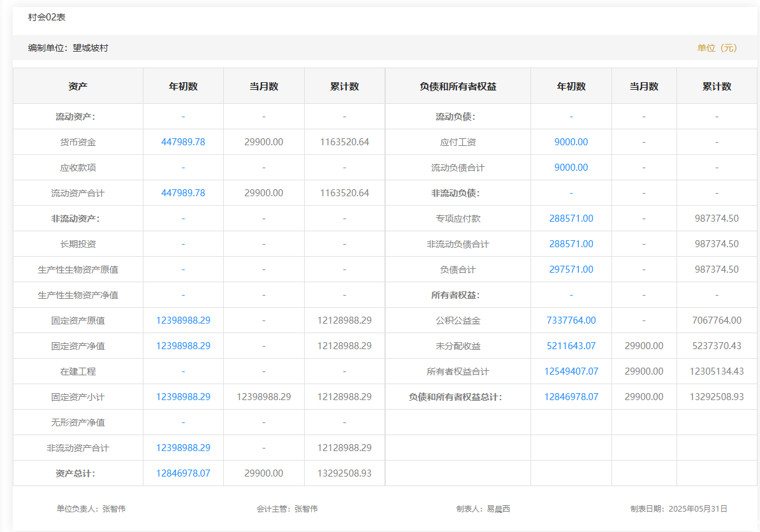Open the 货币资金 年初数 link 447989.78

click(183, 142)
